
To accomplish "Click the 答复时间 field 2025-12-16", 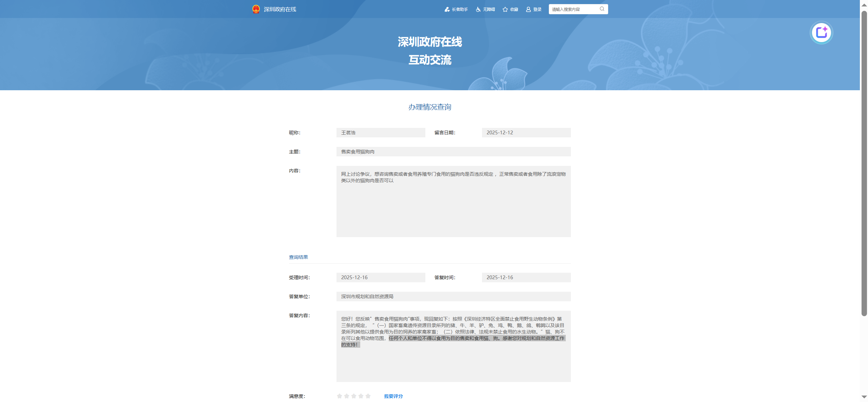I will tap(526, 277).
